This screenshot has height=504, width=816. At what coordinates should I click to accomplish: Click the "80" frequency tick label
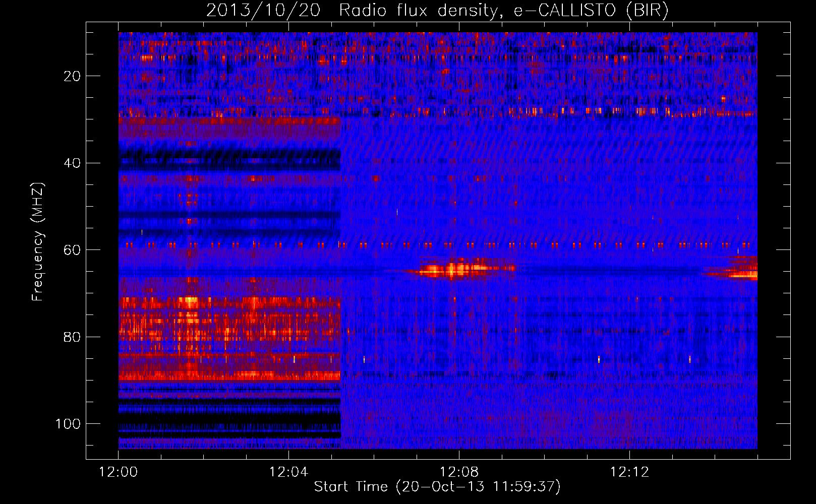(x=73, y=337)
